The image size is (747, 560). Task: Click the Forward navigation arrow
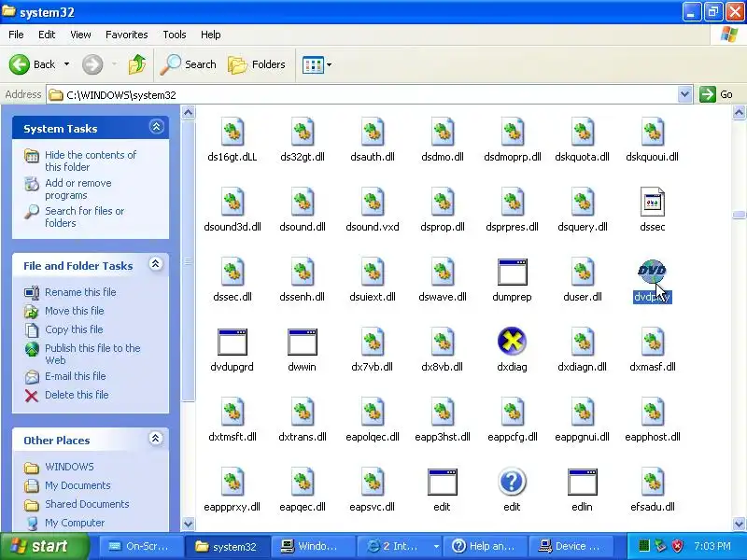click(92, 64)
